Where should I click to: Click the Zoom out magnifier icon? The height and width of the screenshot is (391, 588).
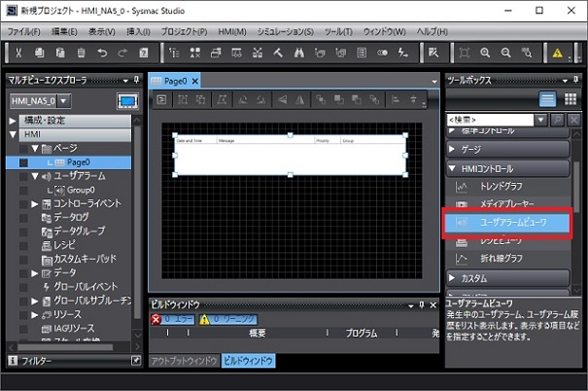pyautogui.click(x=506, y=53)
